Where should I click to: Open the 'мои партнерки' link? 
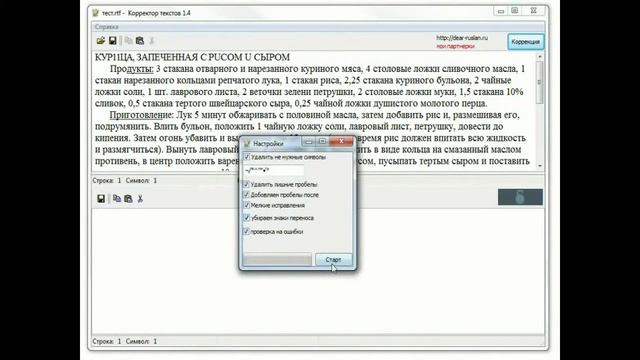pyautogui.click(x=455, y=47)
